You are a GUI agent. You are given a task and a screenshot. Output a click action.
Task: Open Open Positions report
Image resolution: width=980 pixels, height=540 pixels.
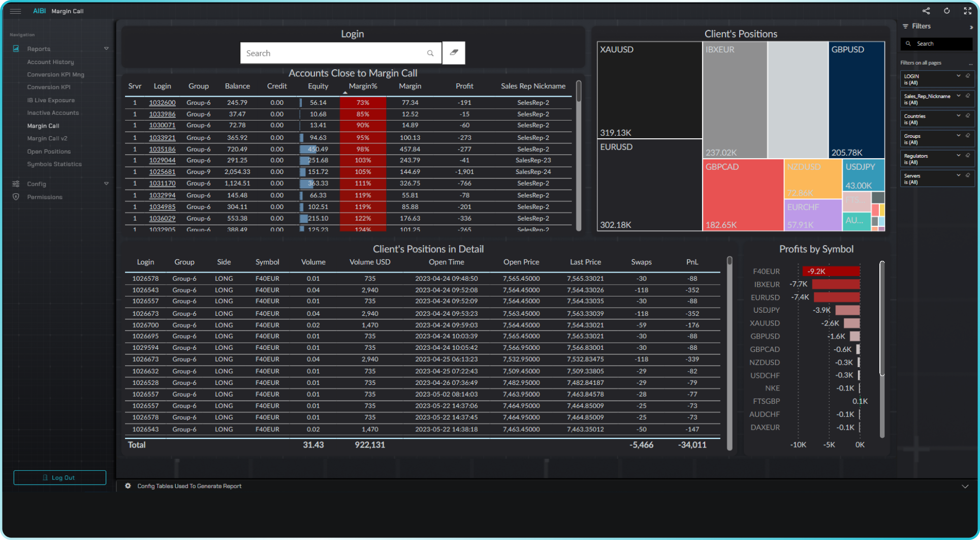[x=49, y=152]
